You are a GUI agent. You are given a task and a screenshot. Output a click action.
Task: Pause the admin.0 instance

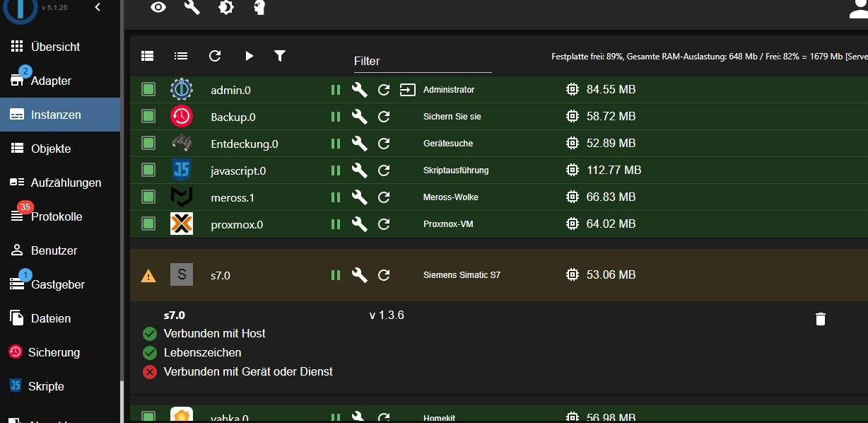336,90
